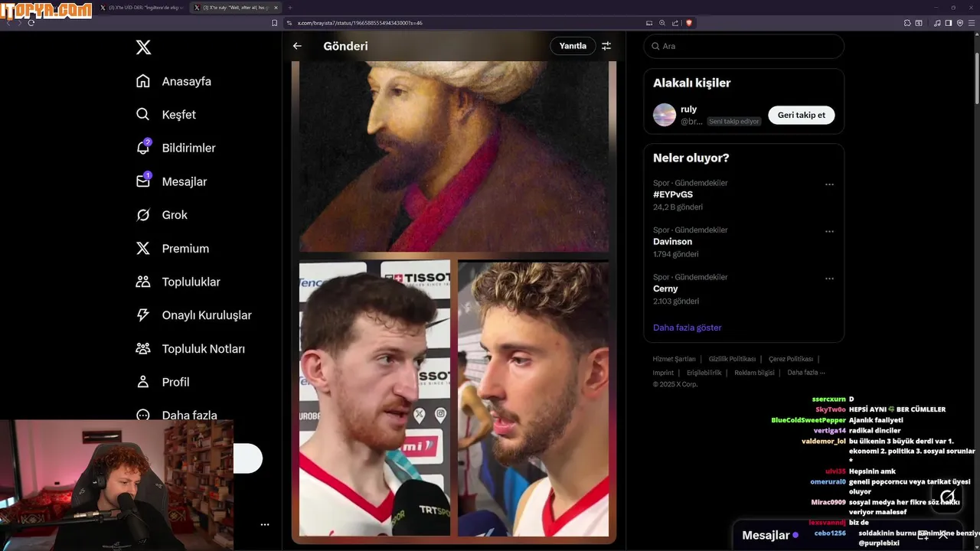Bookmark this page from the address bar
Viewport: 980px width, 551px height.
point(275,23)
